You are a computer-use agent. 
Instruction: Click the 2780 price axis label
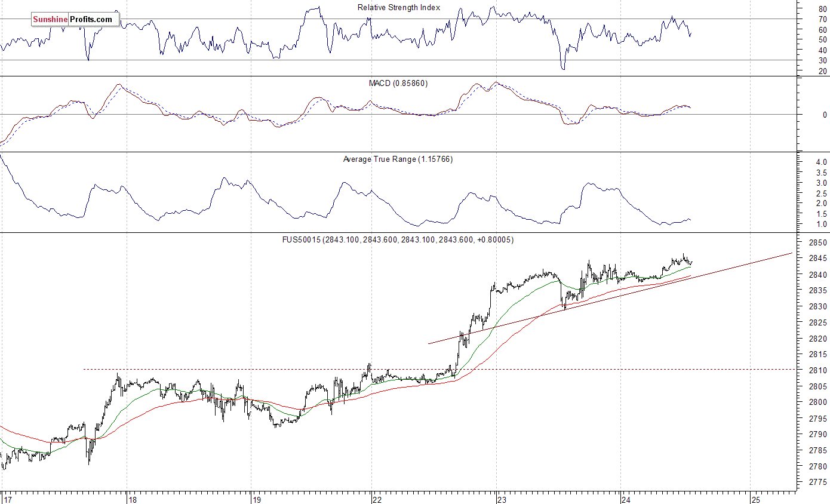(817, 466)
